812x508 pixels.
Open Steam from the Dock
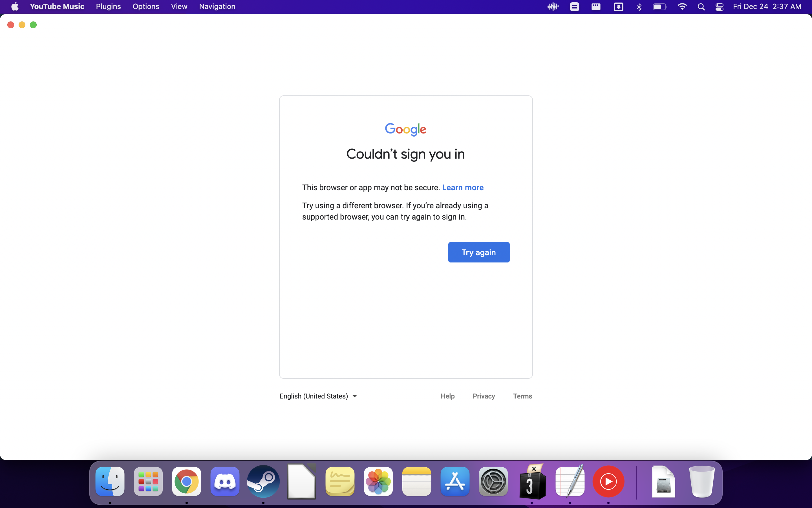pyautogui.click(x=263, y=481)
